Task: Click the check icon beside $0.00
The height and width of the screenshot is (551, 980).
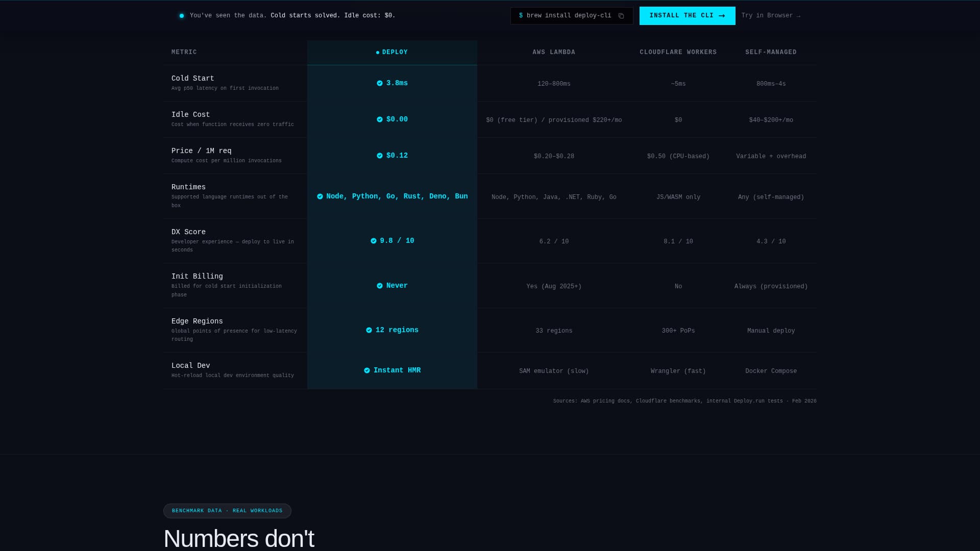Action: click(x=380, y=119)
